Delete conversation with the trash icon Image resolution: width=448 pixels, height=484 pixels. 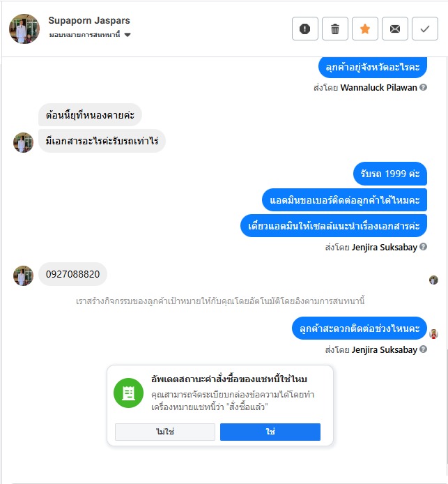[335, 29]
